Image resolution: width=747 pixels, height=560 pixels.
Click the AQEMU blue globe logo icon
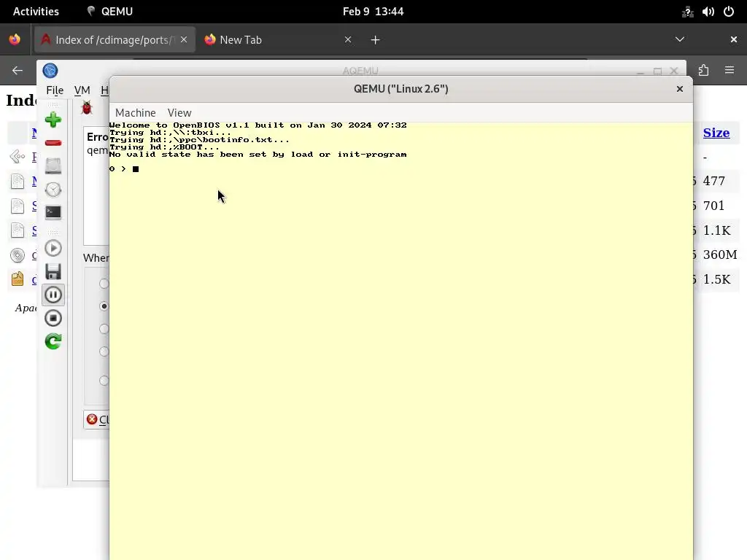tap(50, 71)
